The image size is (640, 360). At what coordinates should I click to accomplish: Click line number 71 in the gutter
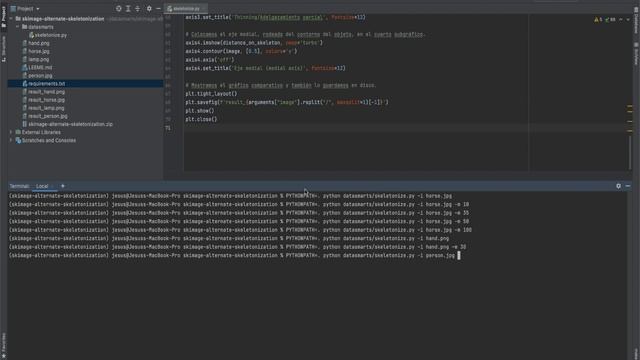point(168,128)
